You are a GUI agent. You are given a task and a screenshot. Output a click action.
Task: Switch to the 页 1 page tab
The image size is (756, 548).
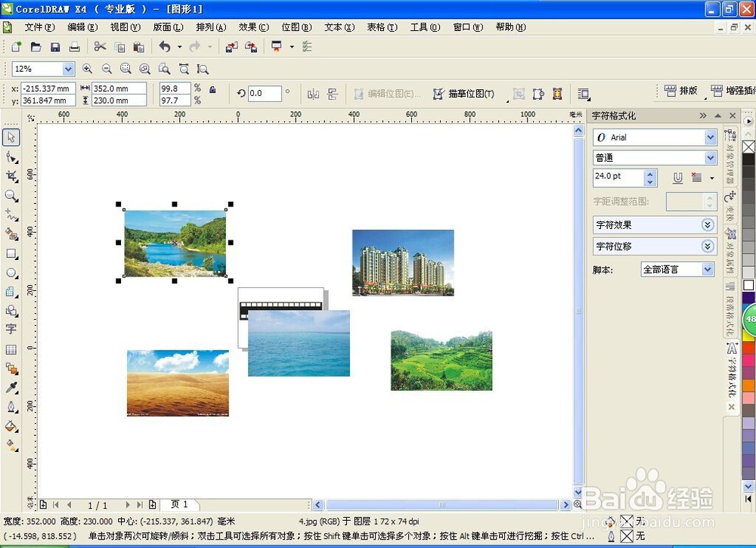coord(179,504)
